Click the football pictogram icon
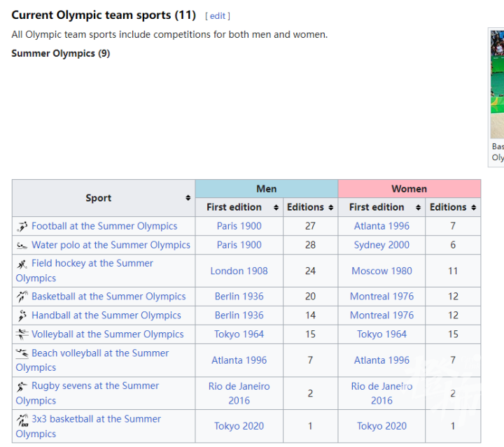The height and width of the screenshot is (447, 504). [22, 227]
